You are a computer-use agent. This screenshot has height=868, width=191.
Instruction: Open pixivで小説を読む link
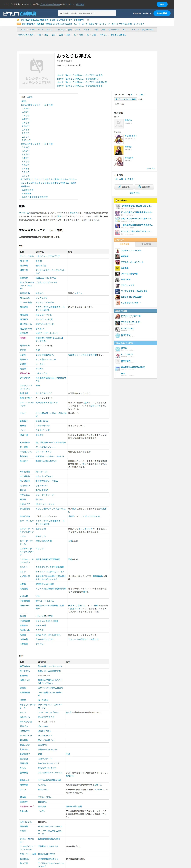coord(77,79)
